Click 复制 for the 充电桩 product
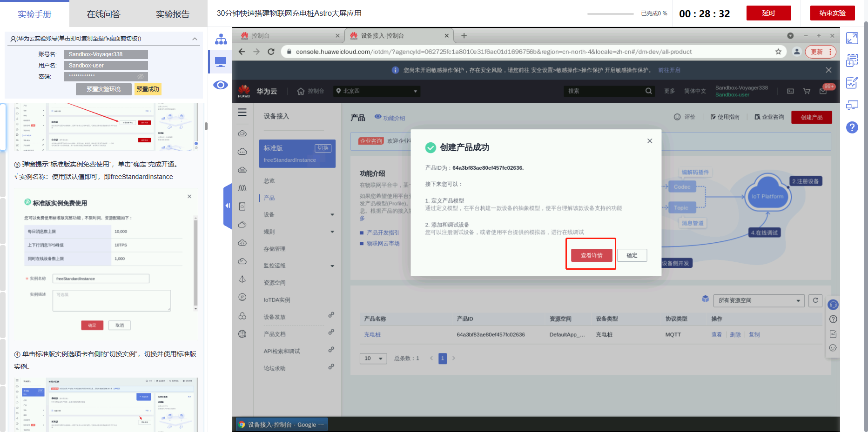Image resolution: width=868 pixels, height=432 pixels. point(754,335)
